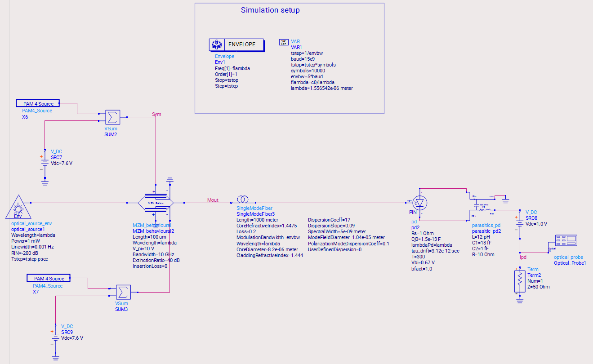Screen dimensions: 593x364
Task: Select the VSum SUM2 summer block
Action: point(111,117)
